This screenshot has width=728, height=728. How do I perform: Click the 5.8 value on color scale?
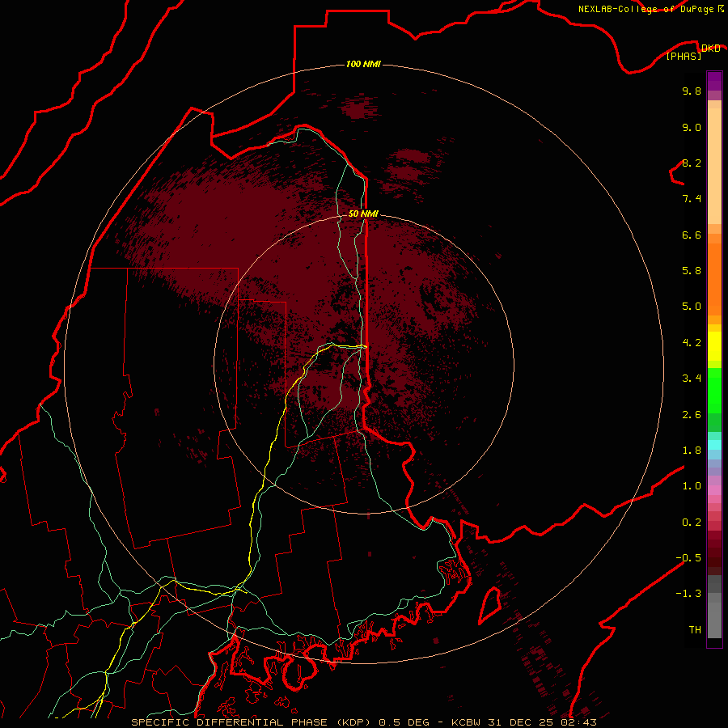[692, 271]
